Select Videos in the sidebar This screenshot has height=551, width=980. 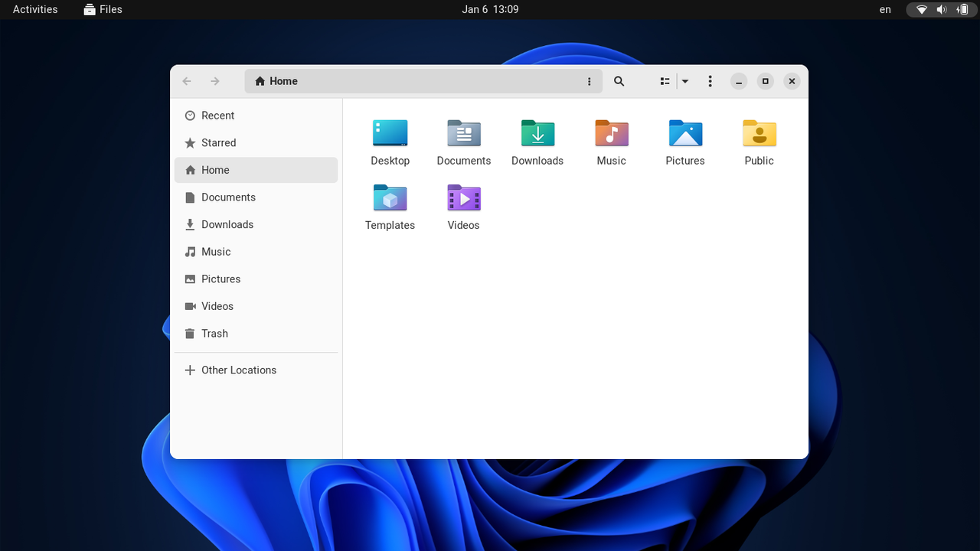coord(256,306)
